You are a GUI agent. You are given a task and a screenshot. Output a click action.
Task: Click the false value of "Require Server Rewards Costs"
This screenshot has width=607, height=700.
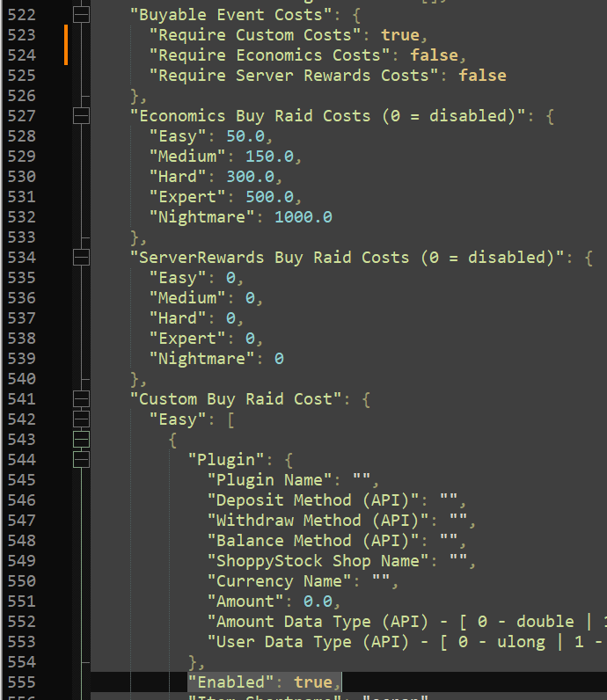(x=482, y=76)
